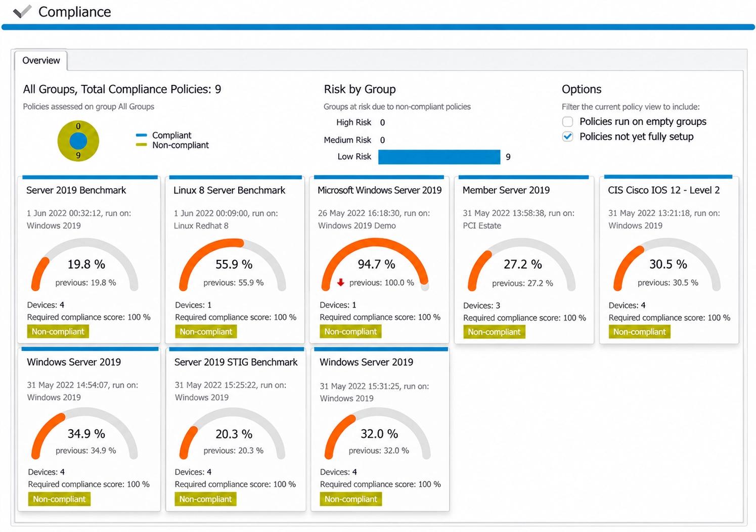Viewport: 756px width, 532px height.
Task: Click Non-compliant badge on Linux 8 Server Benchmark
Action: tap(206, 332)
